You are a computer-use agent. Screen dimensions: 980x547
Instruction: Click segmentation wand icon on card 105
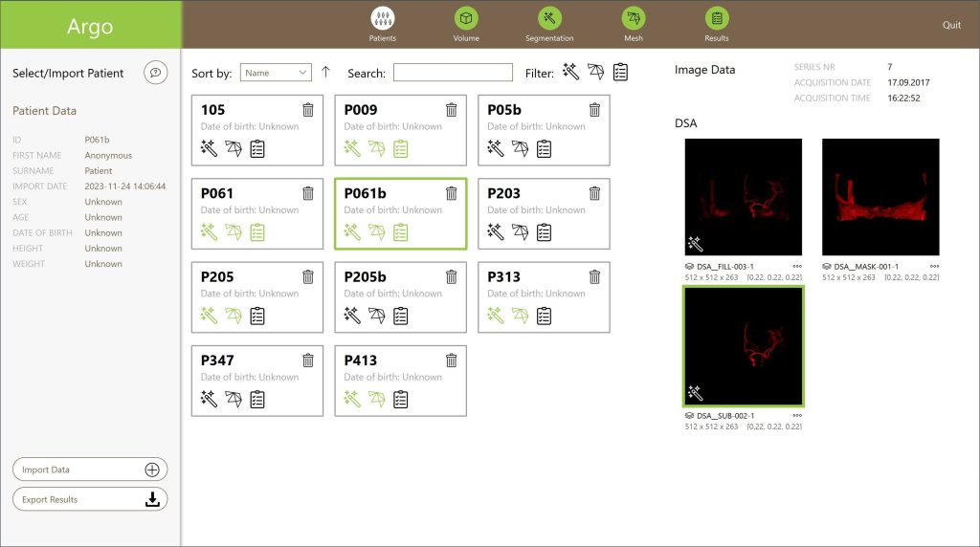click(209, 148)
